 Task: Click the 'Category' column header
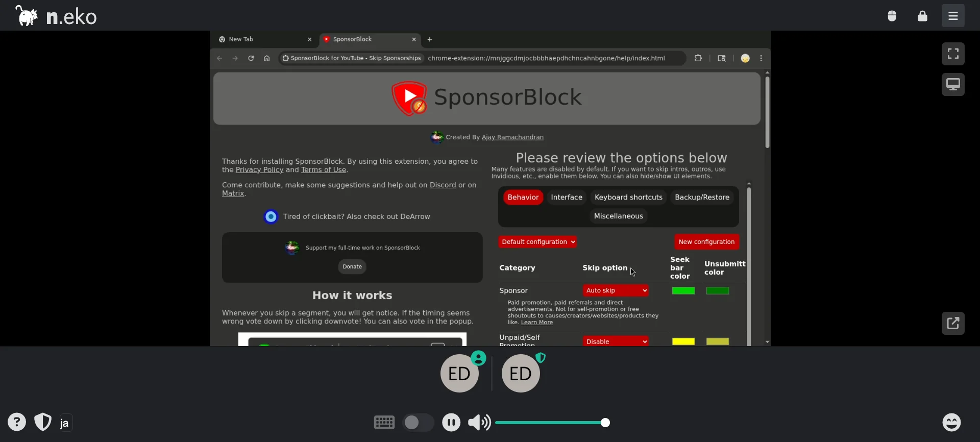click(x=517, y=268)
